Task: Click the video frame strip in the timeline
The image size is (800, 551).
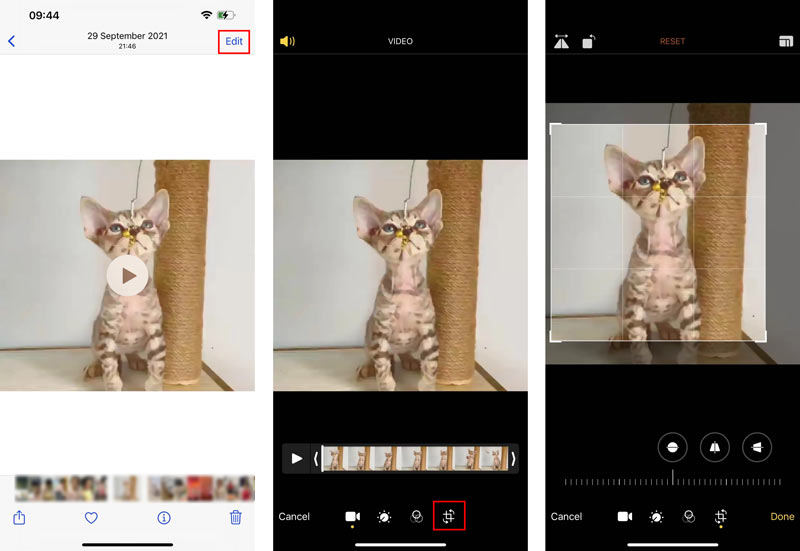Action: tap(415, 459)
